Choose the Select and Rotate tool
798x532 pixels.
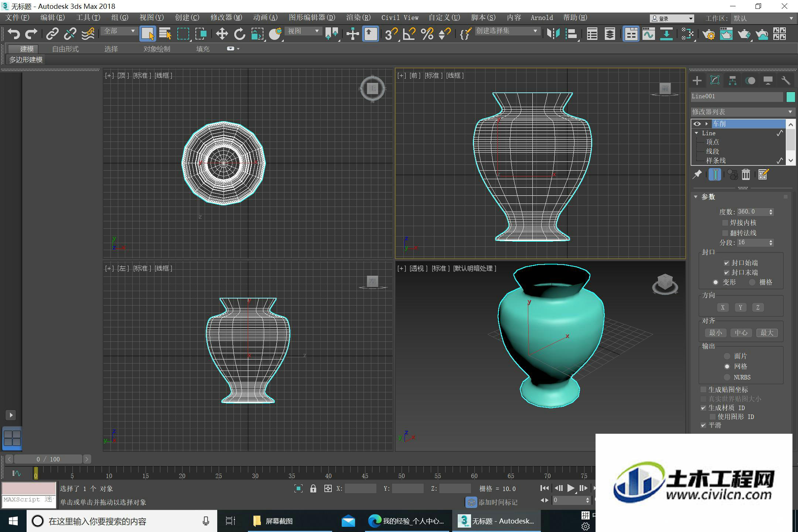(x=239, y=34)
